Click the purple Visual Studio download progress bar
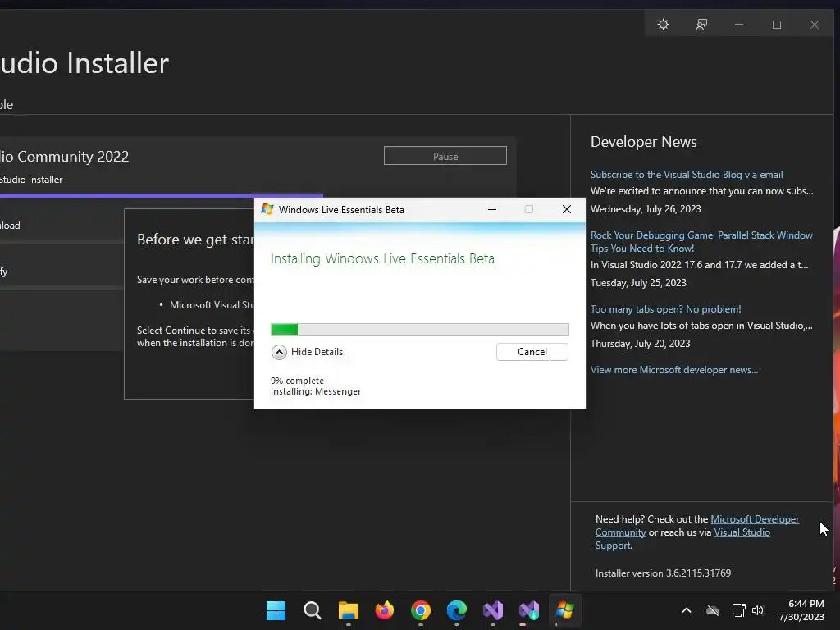This screenshot has height=630, width=840. [162, 195]
